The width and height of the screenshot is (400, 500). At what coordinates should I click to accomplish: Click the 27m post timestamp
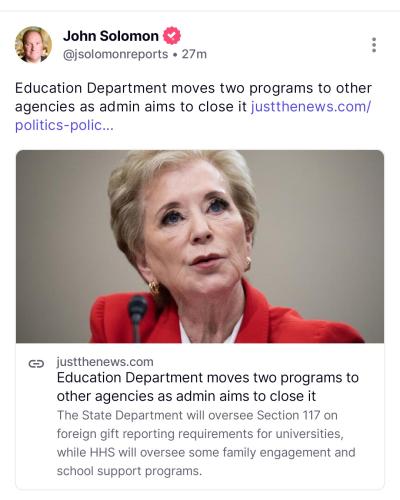pos(194,54)
